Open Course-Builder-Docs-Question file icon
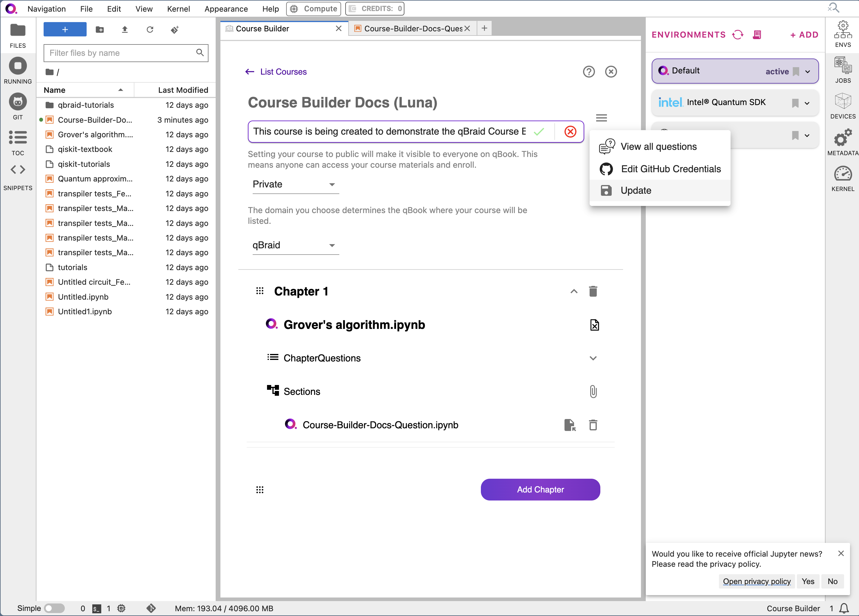The height and width of the screenshot is (616, 859). tap(570, 425)
